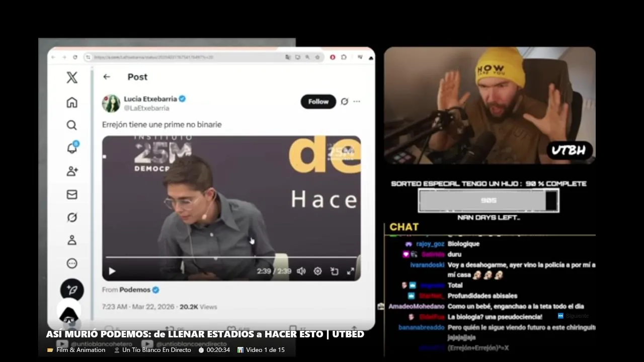Open tweet video settings gear
This screenshot has height=362, width=644.
click(x=317, y=271)
